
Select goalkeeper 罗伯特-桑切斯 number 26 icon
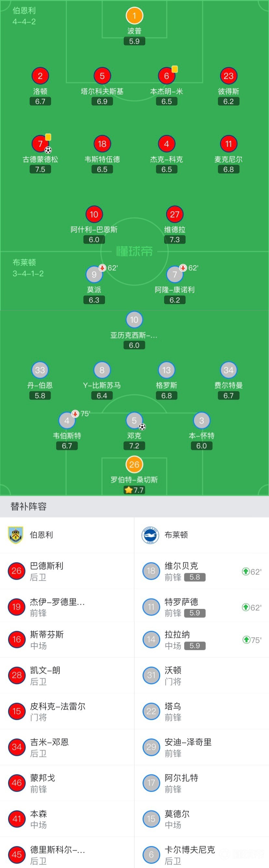pos(134,464)
